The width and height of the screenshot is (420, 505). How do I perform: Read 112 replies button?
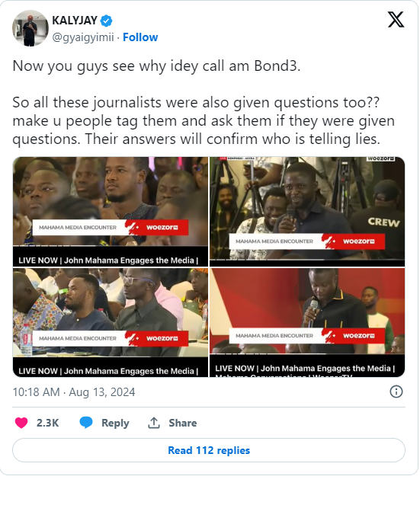(x=209, y=450)
